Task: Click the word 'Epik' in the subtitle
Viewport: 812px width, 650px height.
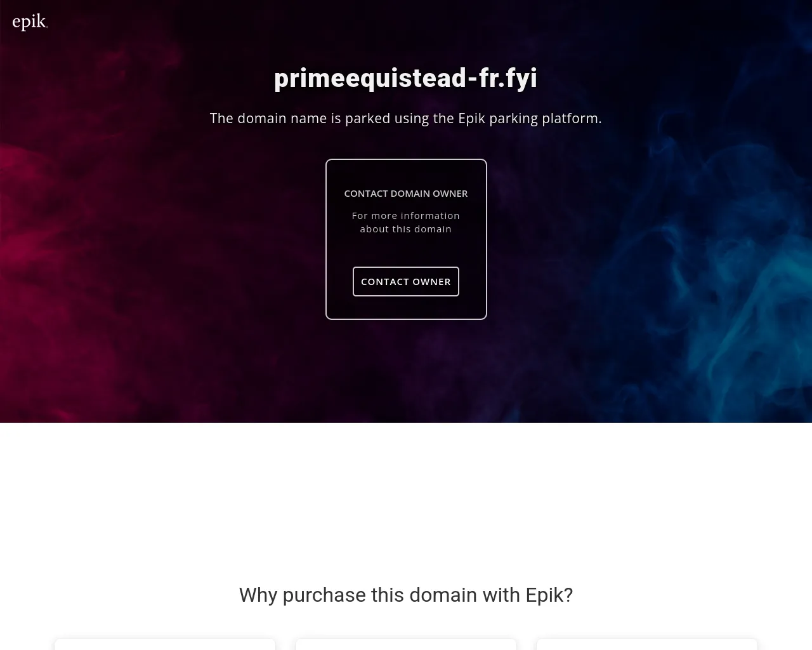Action: (x=471, y=118)
